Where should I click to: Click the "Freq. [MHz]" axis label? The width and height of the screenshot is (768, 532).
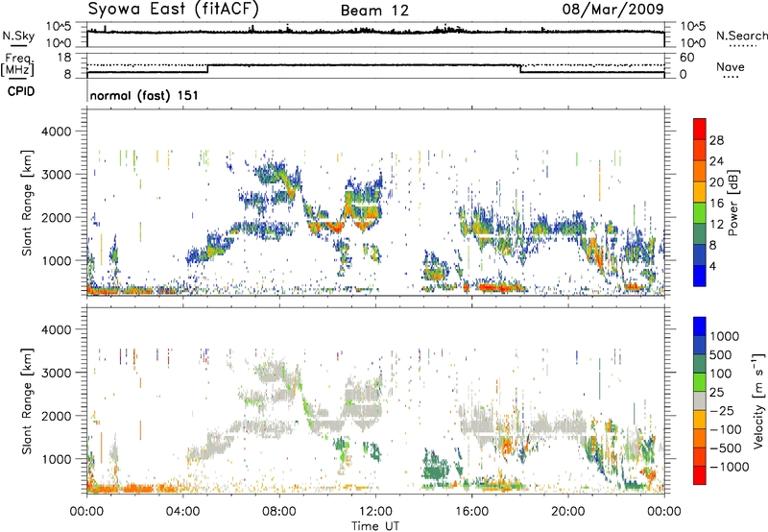pyautogui.click(x=18, y=64)
